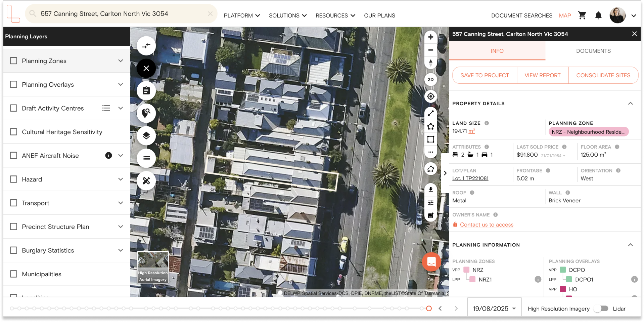Viewport: 644px width, 322px height.
Task: Check the Transport layer checkbox
Action: pyautogui.click(x=13, y=203)
